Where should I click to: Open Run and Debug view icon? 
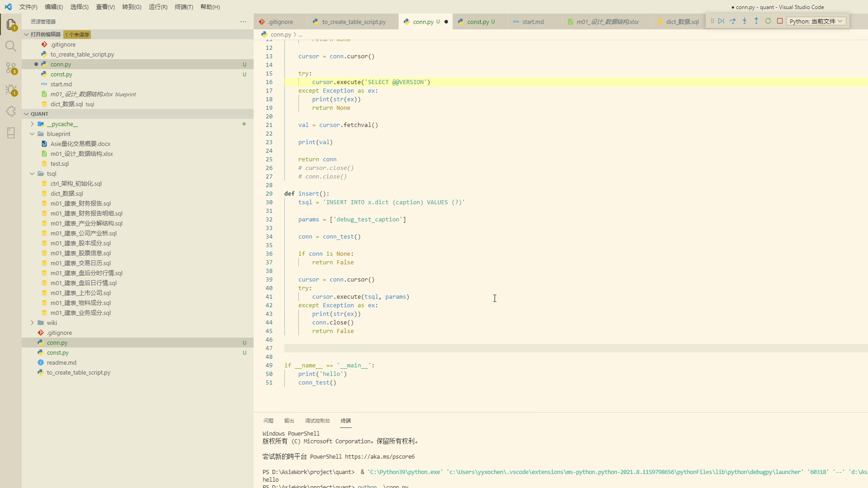tap(11, 89)
